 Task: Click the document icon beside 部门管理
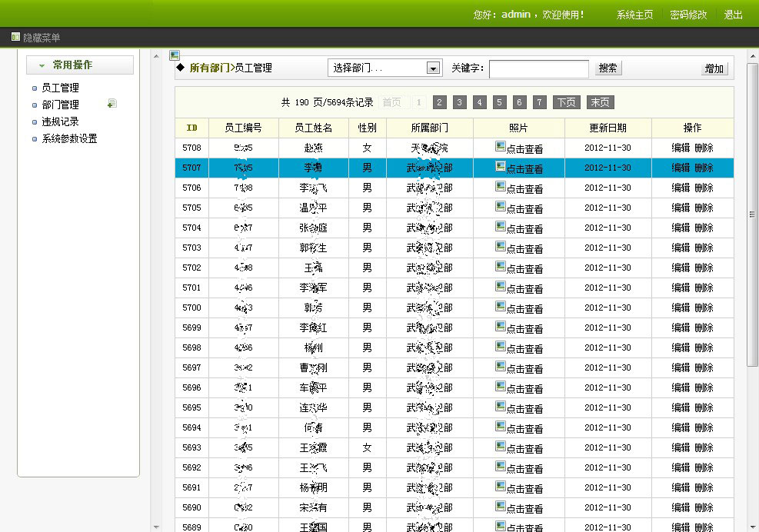point(112,102)
